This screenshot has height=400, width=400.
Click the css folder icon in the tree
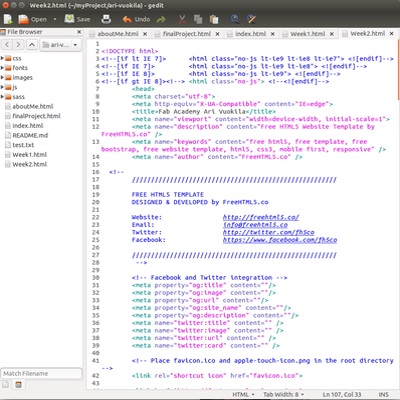tap(8, 58)
